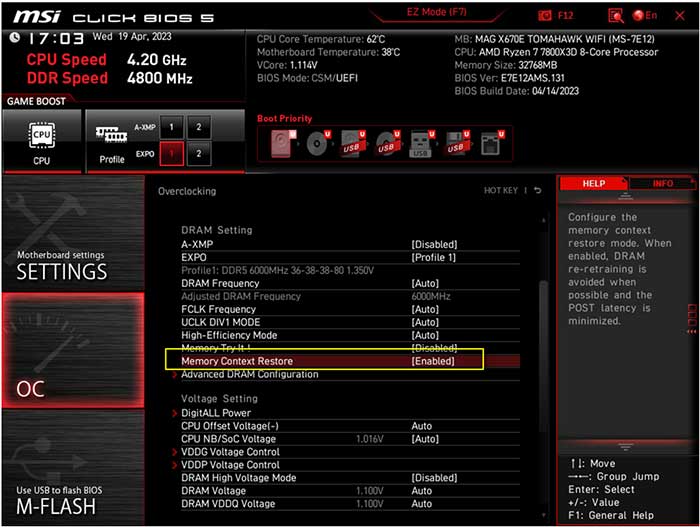Change Memory Try It ! [Disabled] value
Viewport: 700px width, 527px height.
(434, 348)
